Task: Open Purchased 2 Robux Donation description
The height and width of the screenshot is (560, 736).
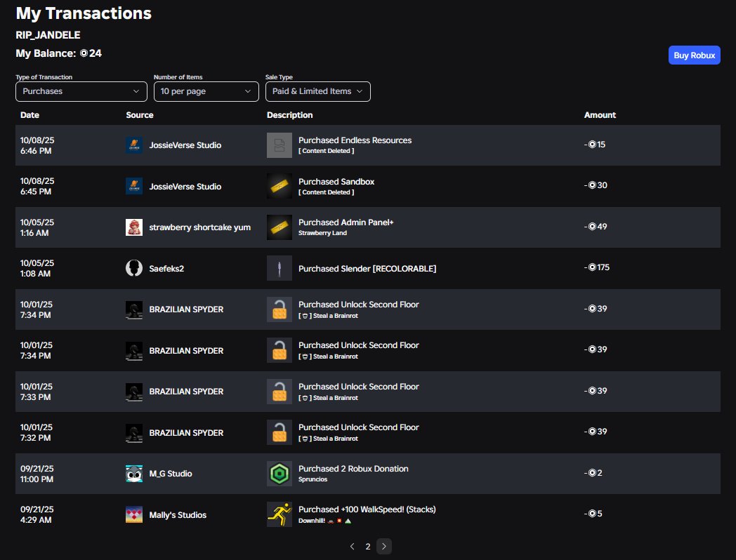Action: click(353, 469)
